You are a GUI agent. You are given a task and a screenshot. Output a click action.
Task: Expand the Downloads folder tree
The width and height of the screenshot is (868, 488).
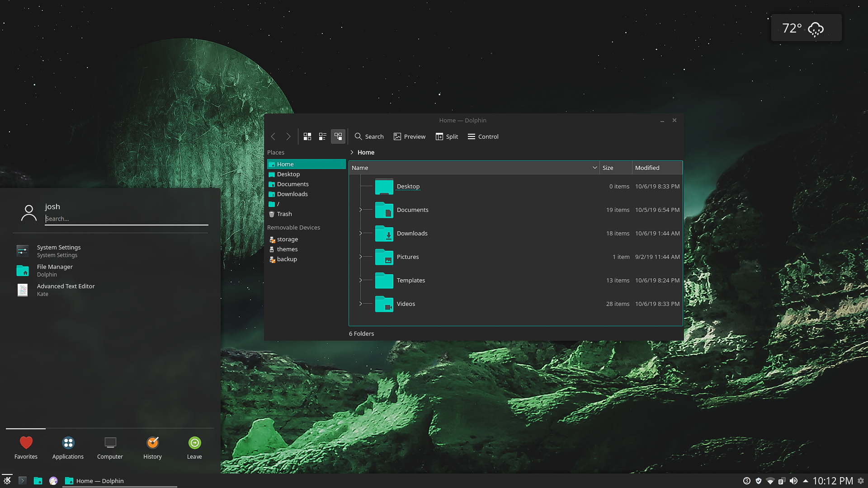[x=360, y=233]
